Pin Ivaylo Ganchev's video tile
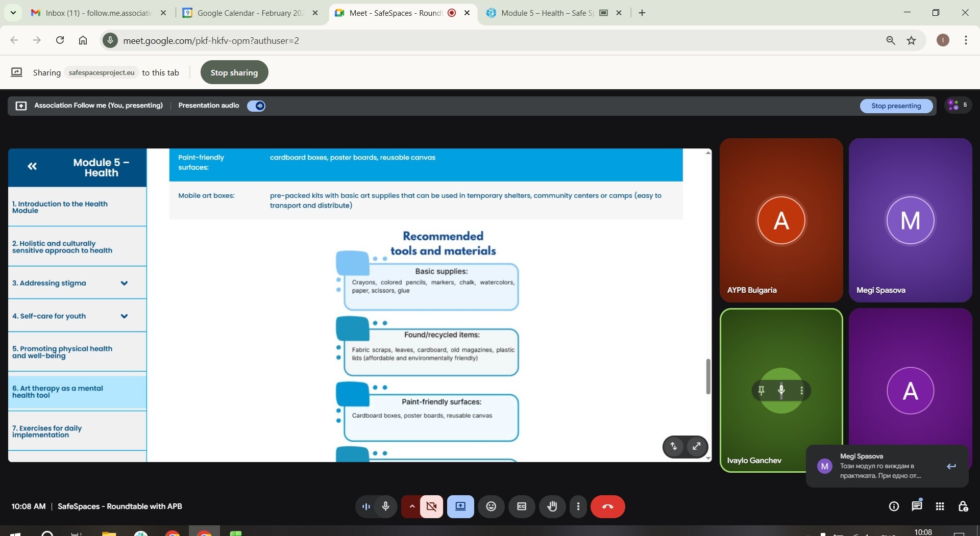 coord(761,391)
